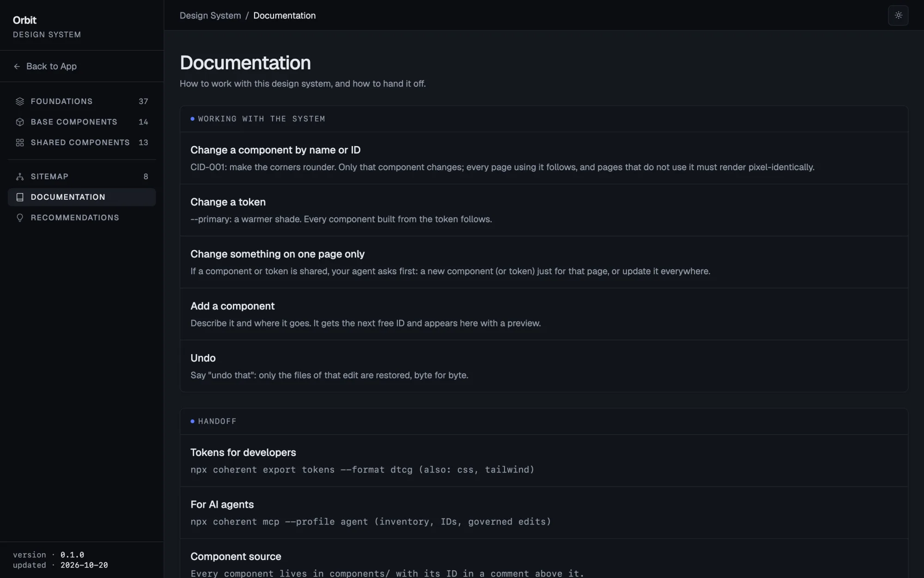The height and width of the screenshot is (578, 924).
Task: Click the Design System breadcrumb link
Action: coord(210,15)
